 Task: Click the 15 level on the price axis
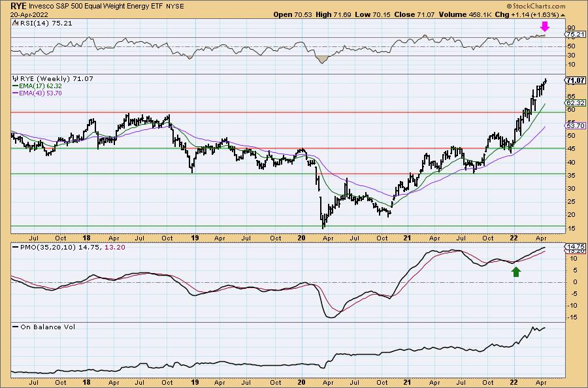pos(572,229)
